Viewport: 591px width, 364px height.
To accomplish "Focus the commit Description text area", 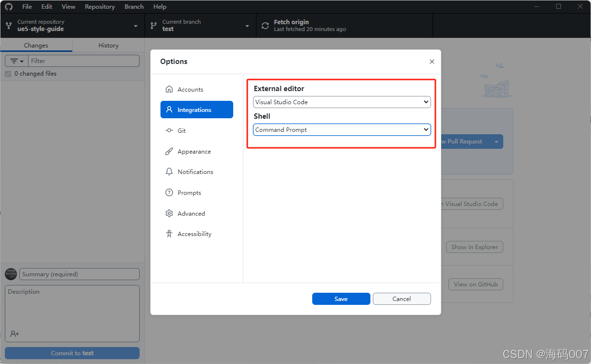I will pos(72,313).
